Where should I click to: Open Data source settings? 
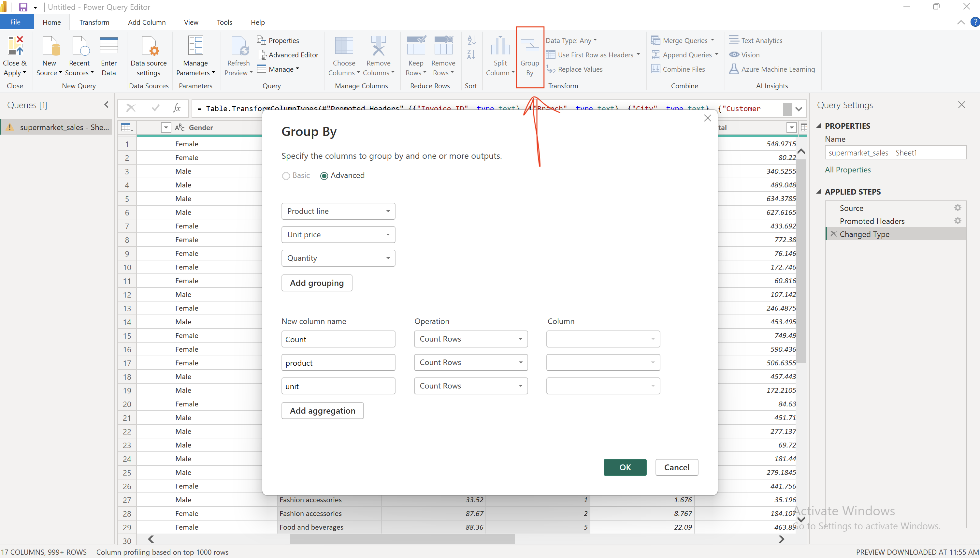tap(149, 56)
